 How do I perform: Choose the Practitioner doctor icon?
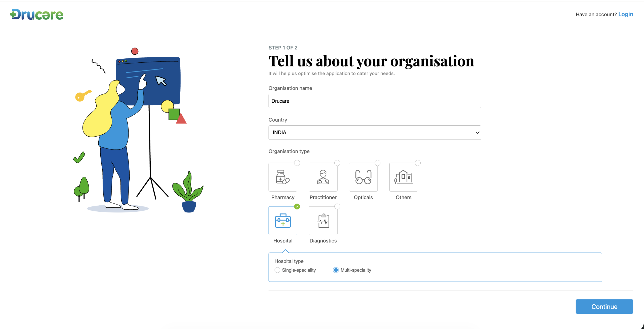point(323,177)
